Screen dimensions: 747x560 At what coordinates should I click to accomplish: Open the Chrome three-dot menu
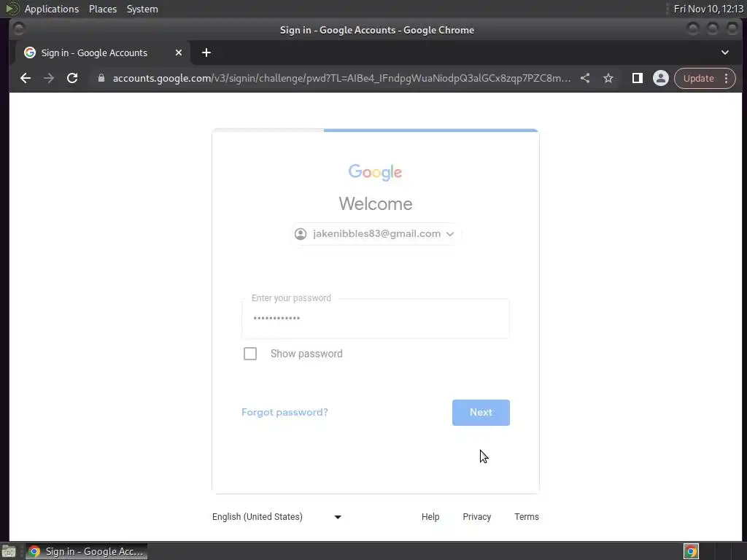(x=726, y=78)
